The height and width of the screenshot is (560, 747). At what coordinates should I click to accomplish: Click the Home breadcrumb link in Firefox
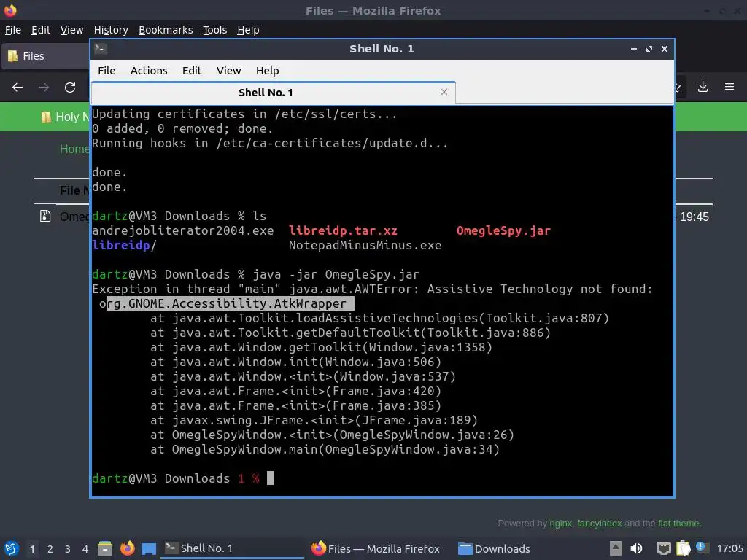pos(74,149)
